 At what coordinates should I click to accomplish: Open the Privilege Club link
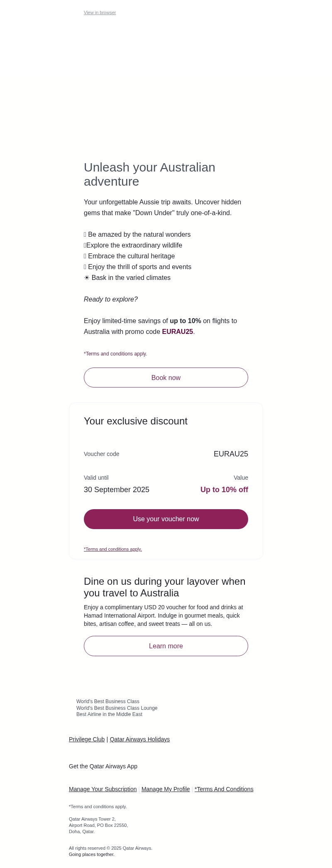click(x=87, y=739)
